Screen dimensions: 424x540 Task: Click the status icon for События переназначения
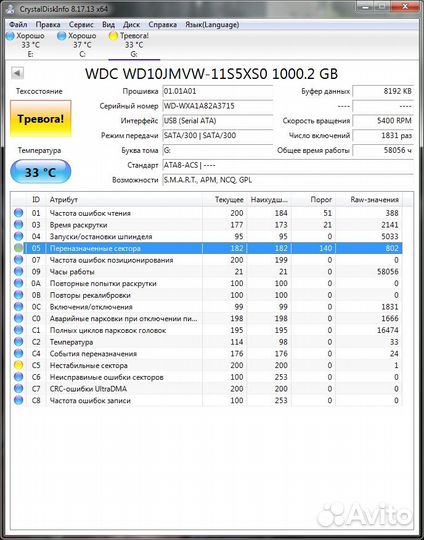click(19, 353)
